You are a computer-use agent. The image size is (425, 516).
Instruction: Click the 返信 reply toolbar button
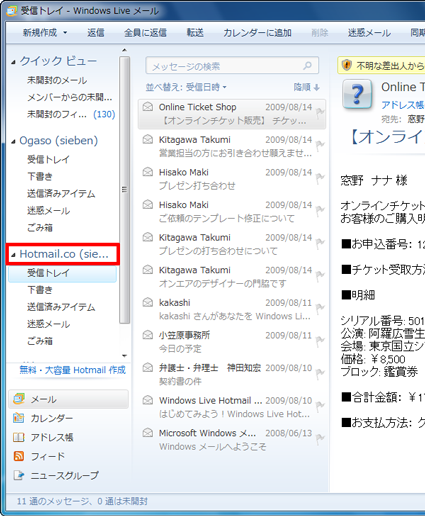pos(96,33)
